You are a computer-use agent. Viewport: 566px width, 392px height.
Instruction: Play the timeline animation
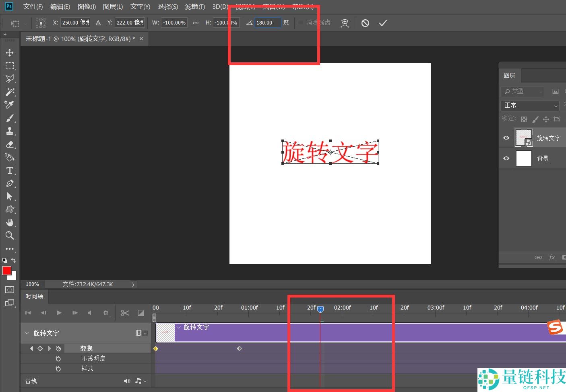pyautogui.click(x=59, y=313)
